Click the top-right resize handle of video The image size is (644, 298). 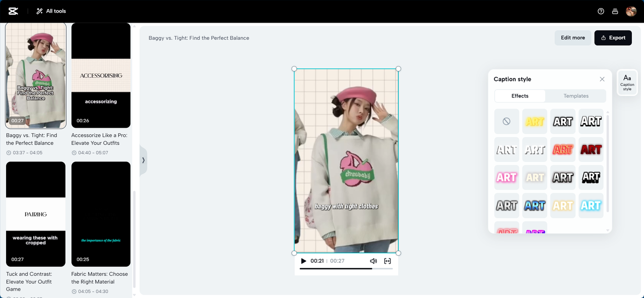[398, 69]
